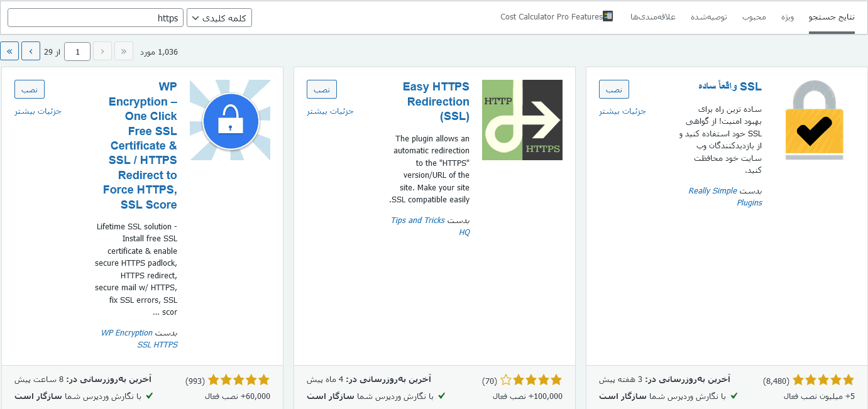Click the star rating with 70 reviews
Image resolution: width=868 pixels, height=409 pixels.
(531, 380)
